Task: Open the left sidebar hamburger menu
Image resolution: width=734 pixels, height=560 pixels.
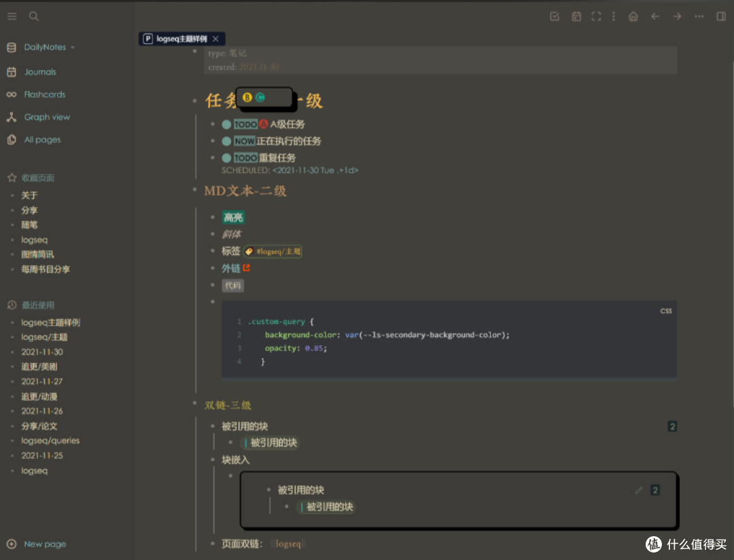Action: pyautogui.click(x=12, y=16)
